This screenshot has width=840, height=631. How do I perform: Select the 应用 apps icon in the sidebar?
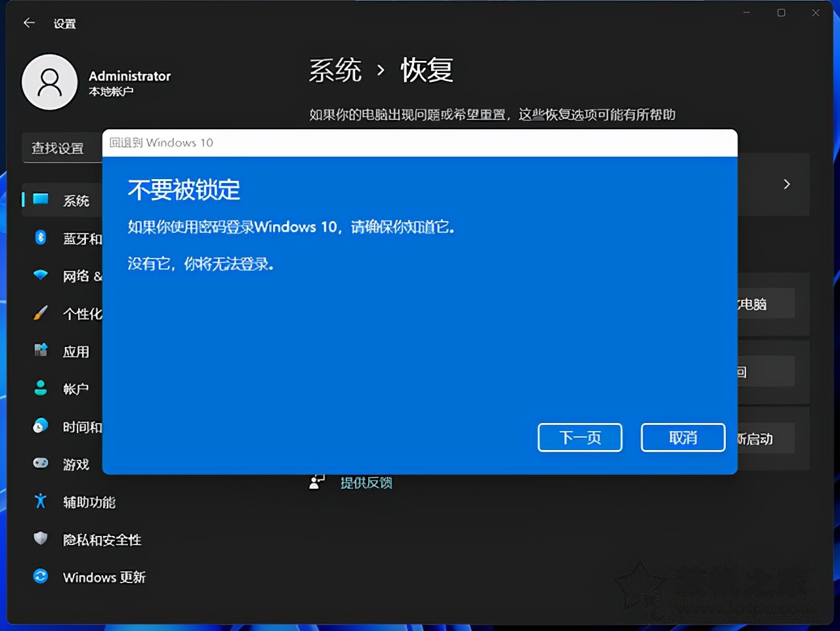41,350
